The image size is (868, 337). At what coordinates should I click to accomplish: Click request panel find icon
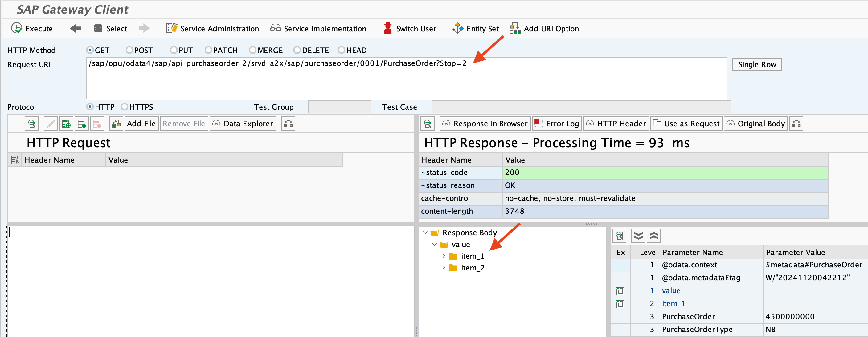coord(32,124)
